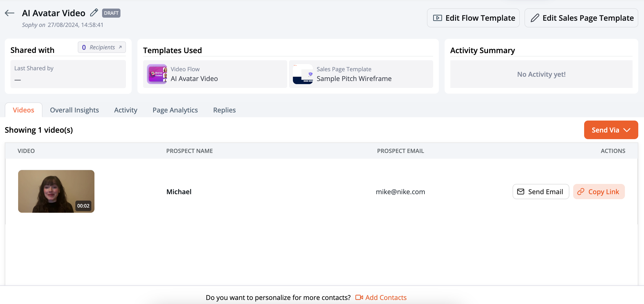Open the AI Avatar Video flow template thumbnail
The width and height of the screenshot is (644, 304).
tap(157, 74)
